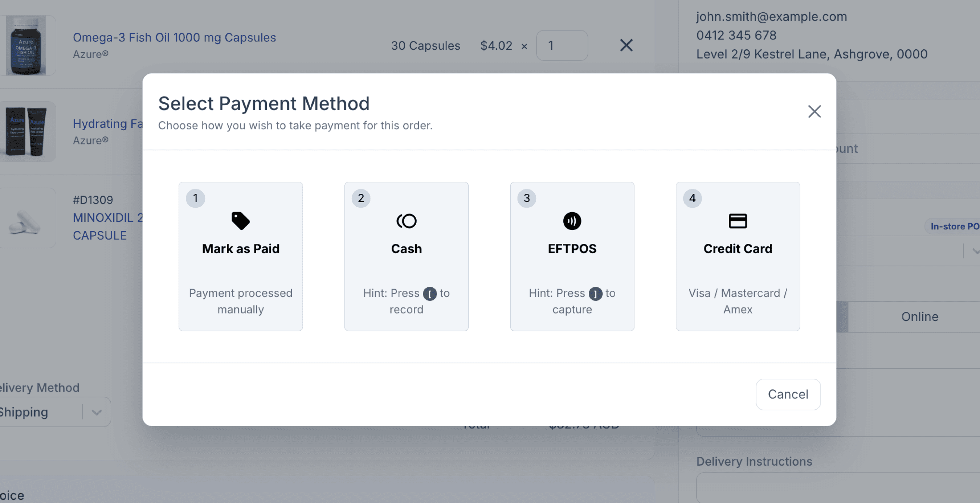Click 'Payment processed manually' description
This screenshot has height=503, width=980.
pyautogui.click(x=240, y=301)
